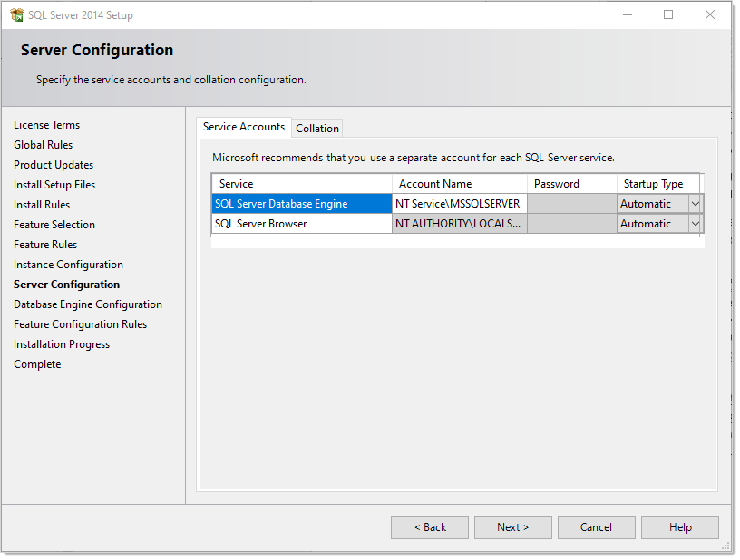Click the Next button
Screen dimensions: 740x560
click(512, 527)
